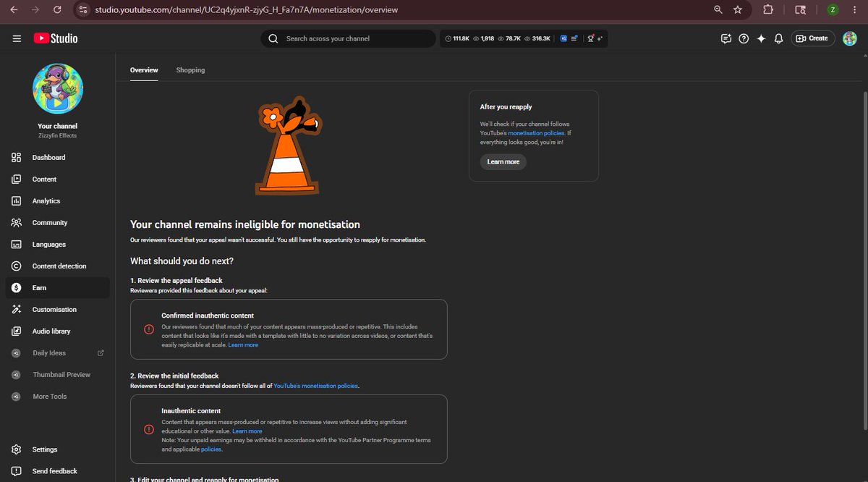The height and width of the screenshot is (482, 868).
Task: Click the 1,918 views stat
Action: point(483,38)
